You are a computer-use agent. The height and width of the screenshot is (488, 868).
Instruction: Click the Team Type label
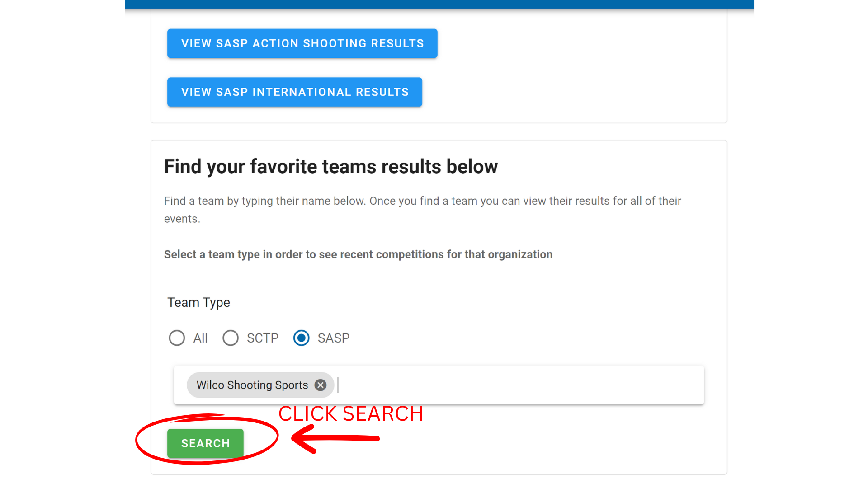click(x=198, y=302)
